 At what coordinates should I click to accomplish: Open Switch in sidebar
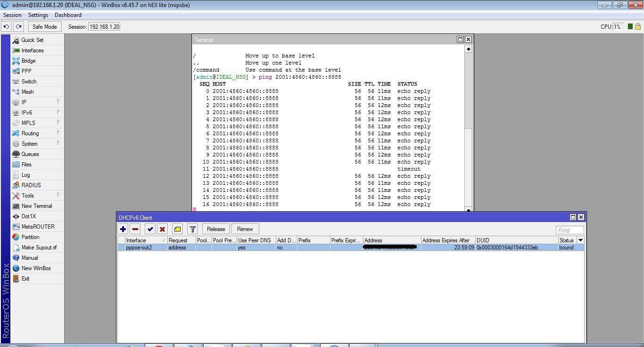click(29, 82)
